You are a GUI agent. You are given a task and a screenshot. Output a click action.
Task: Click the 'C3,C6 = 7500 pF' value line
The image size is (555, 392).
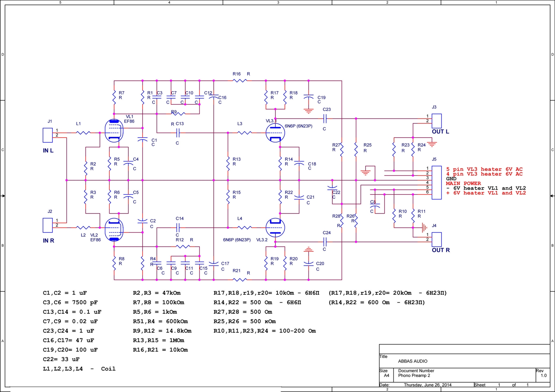point(70,303)
